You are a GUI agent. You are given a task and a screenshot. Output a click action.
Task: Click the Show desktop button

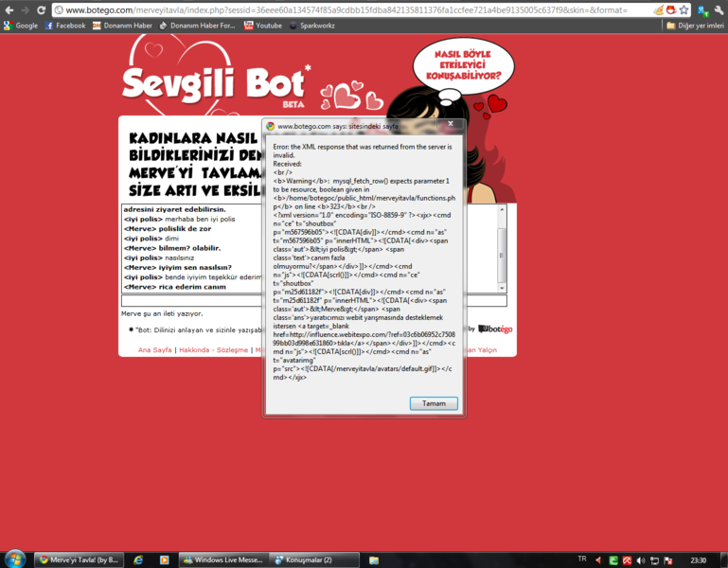click(723, 559)
